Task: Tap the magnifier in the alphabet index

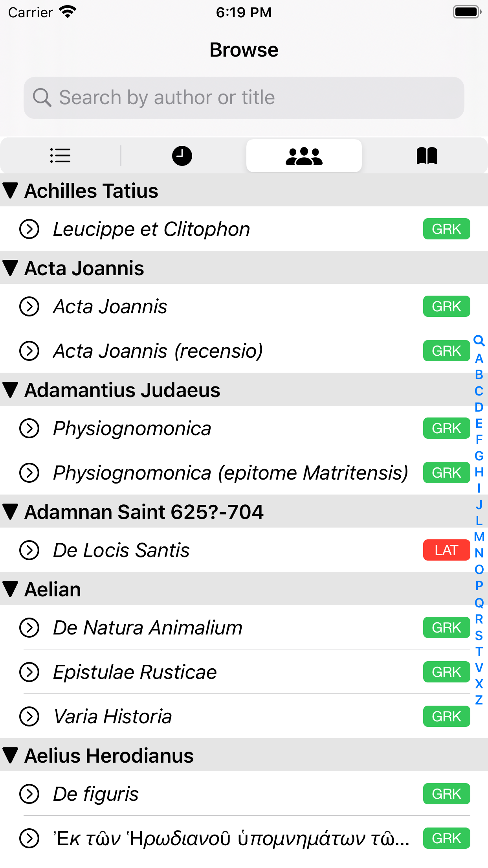Action: click(479, 340)
